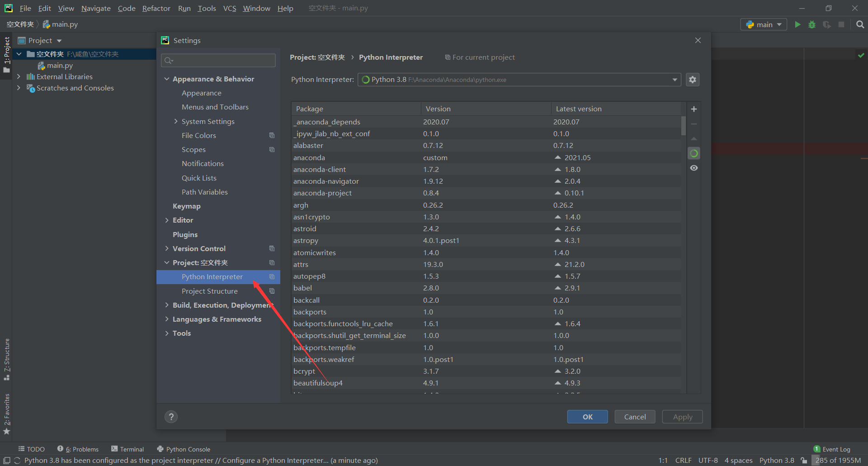This screenshot has width=868, height=466.
Task: Toggle show early releases eye icon
Action: [x=694, y=168]
